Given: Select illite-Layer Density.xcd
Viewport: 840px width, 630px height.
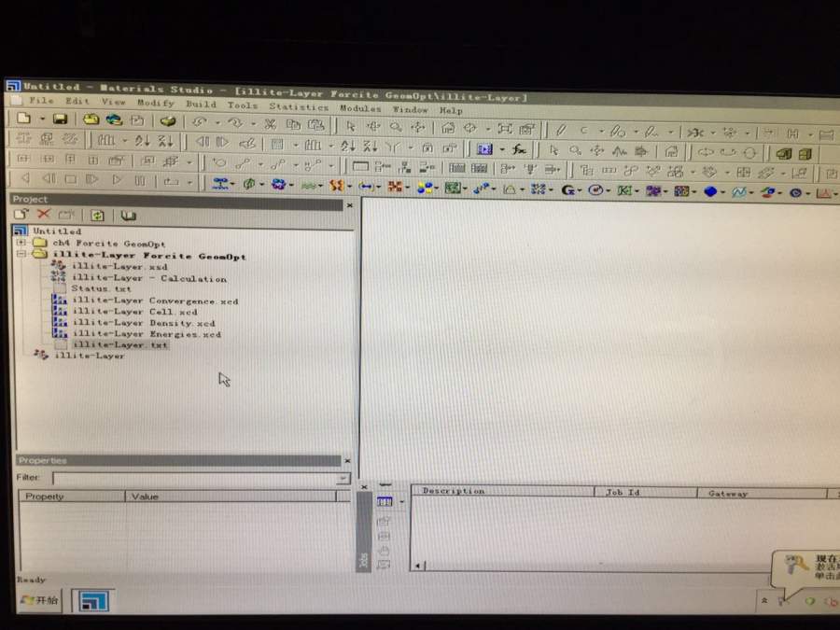Looking at the screenshot, I should click(144, 323).
